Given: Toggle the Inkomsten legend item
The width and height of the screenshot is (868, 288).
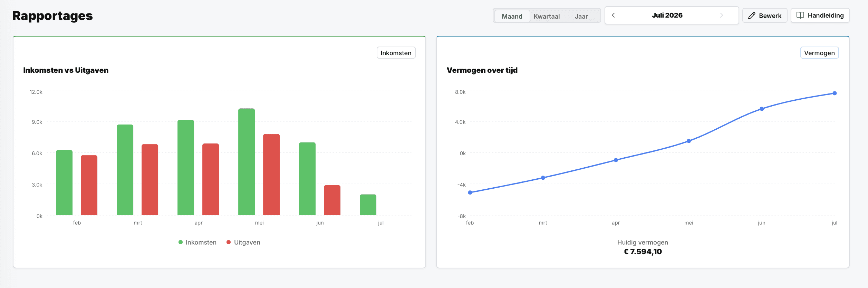Looking at the screenshot, I should (x=197, y=242).
